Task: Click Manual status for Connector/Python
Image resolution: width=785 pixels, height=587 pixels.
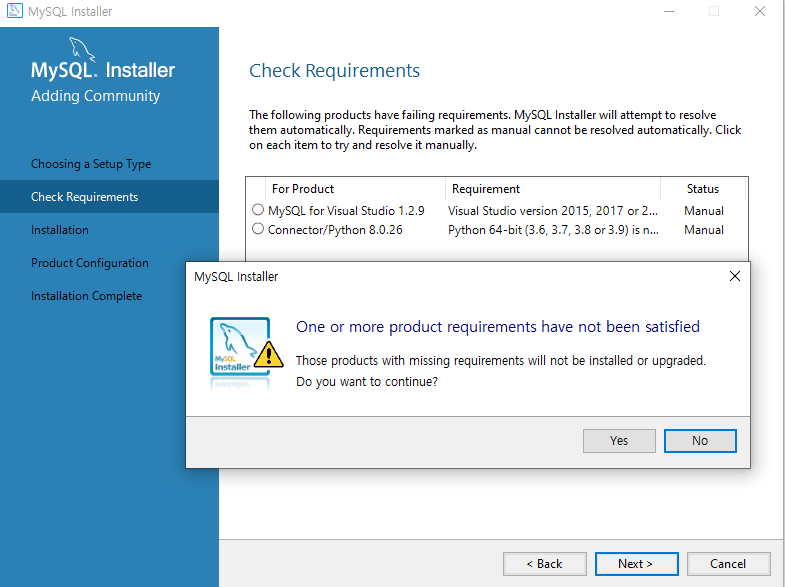Action: click(x=704, y=230)
